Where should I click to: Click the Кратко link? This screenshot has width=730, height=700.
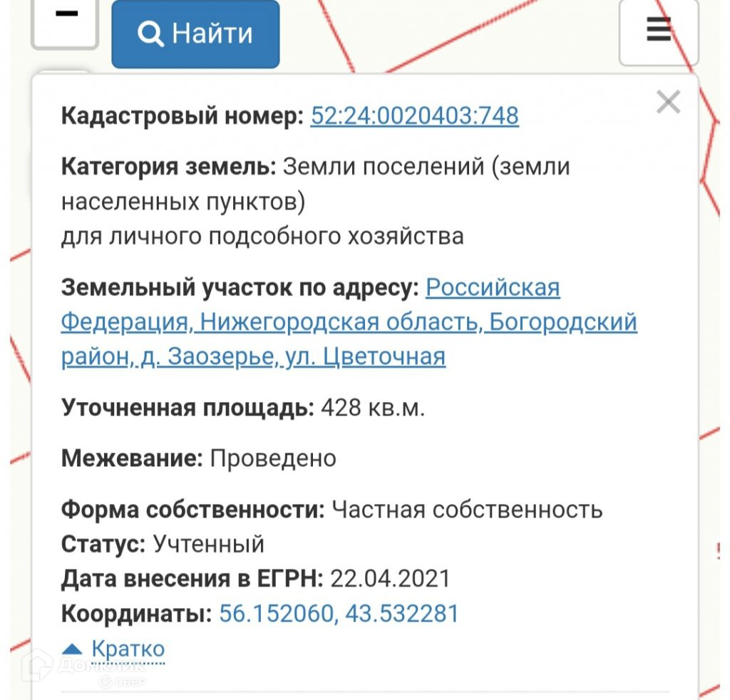coord(128,649)
